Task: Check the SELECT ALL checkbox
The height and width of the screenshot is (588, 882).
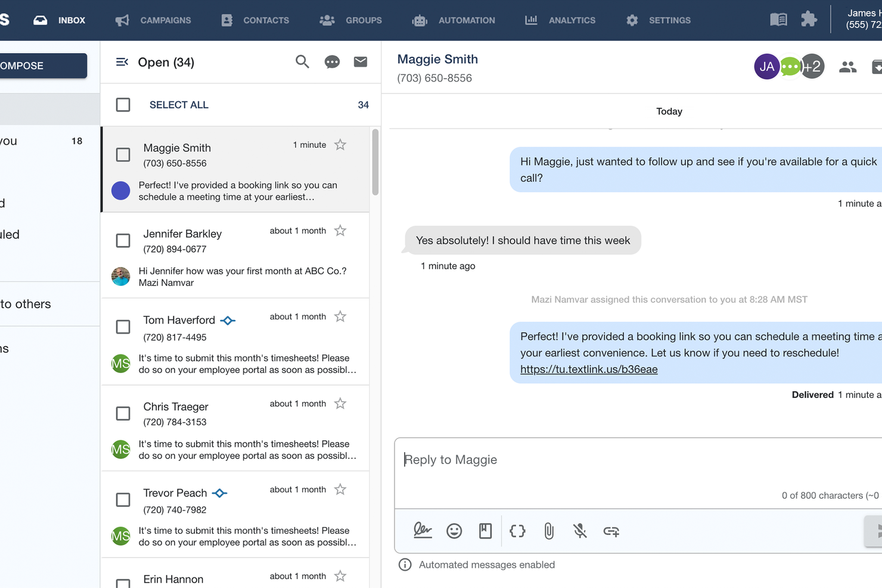Action: 123,104
